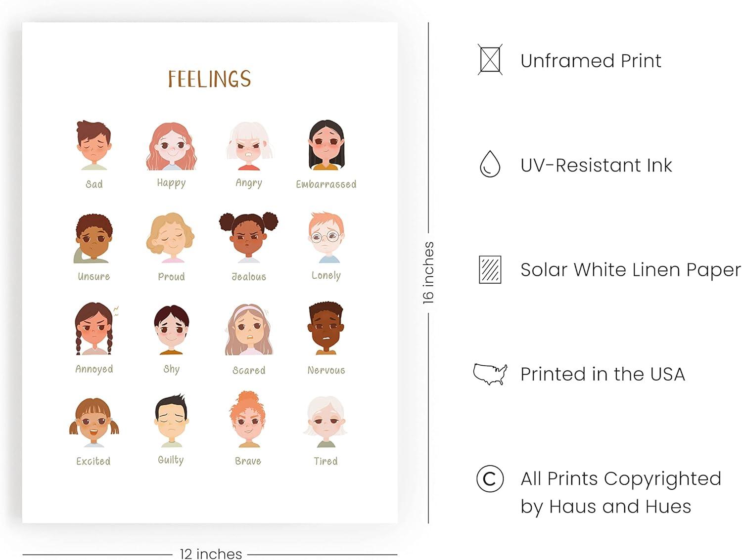Viewport: 742px width, 560px height.
Task: Click the Sad boy face
Action: click(93, 145)
